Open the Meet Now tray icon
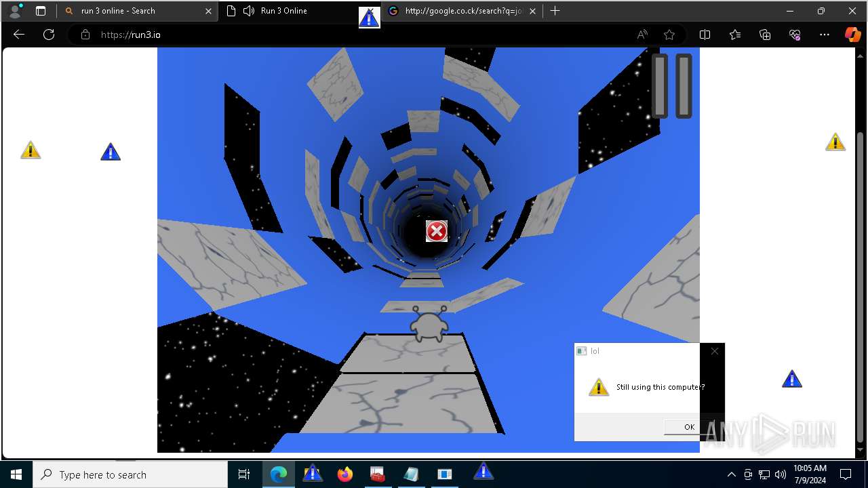The width and height of the screenshot is (868, 488). point(748,474)
